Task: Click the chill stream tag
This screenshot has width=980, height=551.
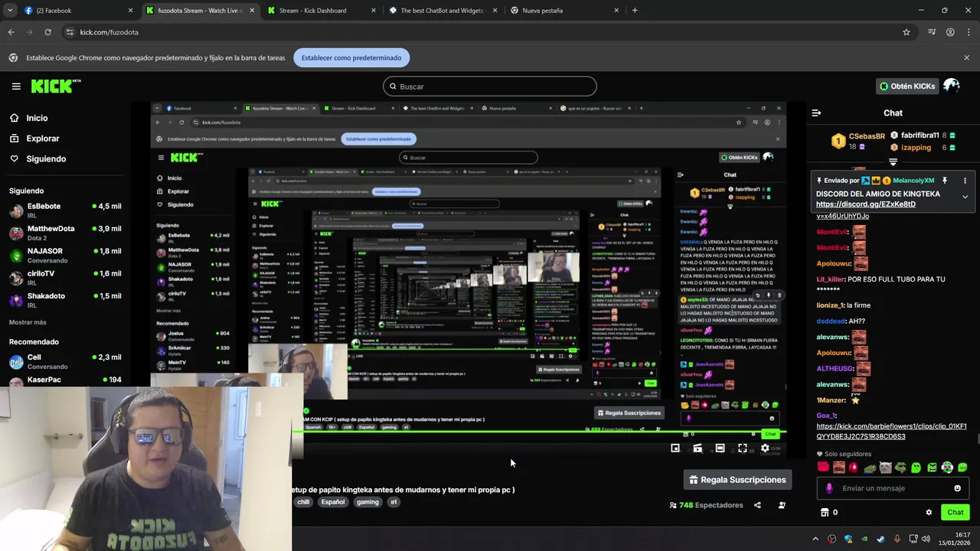Action: pos(303,502)
